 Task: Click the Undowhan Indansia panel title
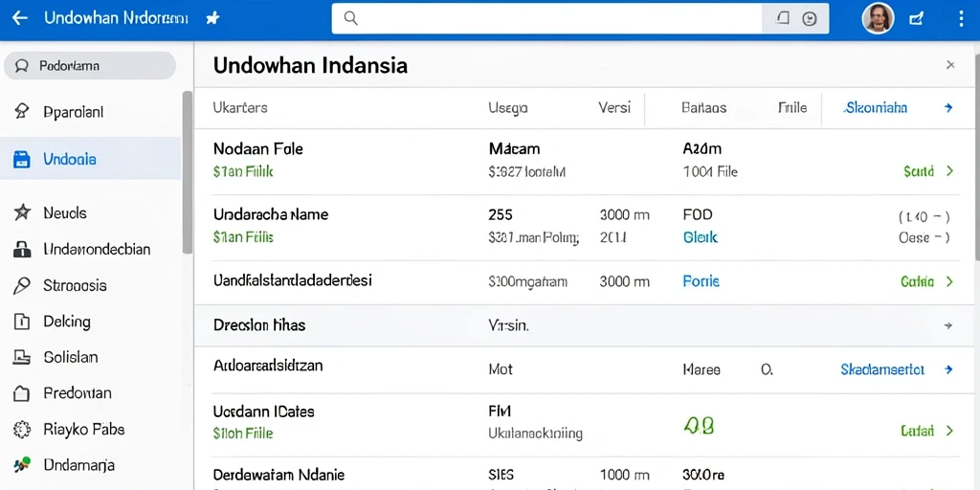(311, 65)
